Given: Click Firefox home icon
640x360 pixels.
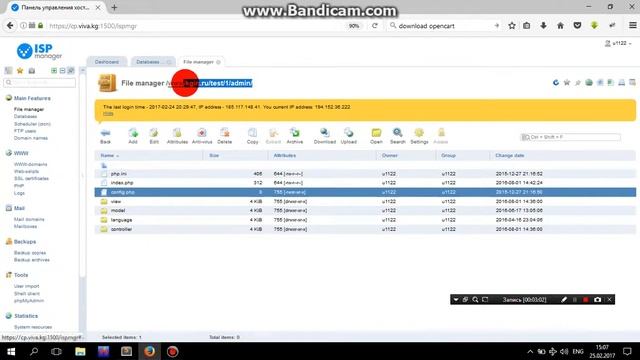Looking at the screenshot, I should [x=560, y=25].
